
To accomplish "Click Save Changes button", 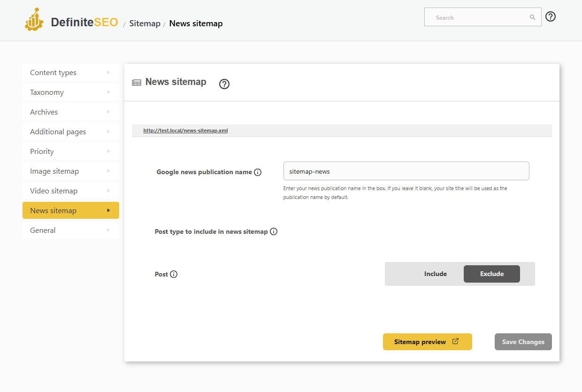I will (x=523, y=342).
